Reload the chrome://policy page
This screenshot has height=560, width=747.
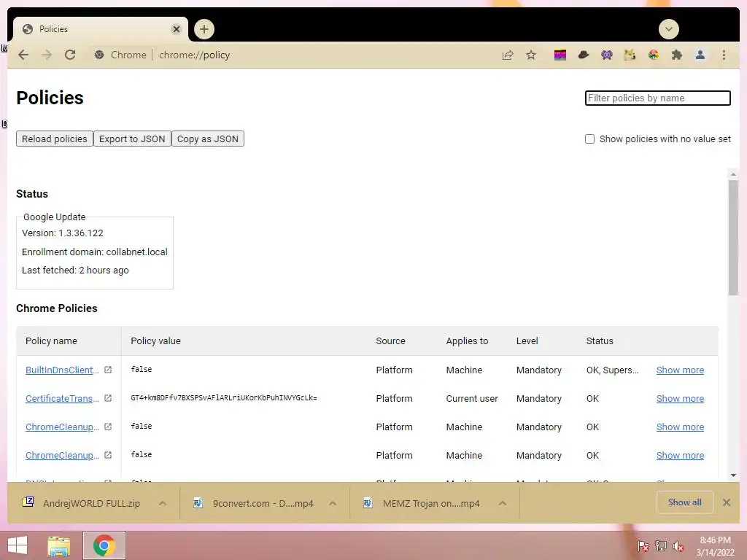(70, 55)
